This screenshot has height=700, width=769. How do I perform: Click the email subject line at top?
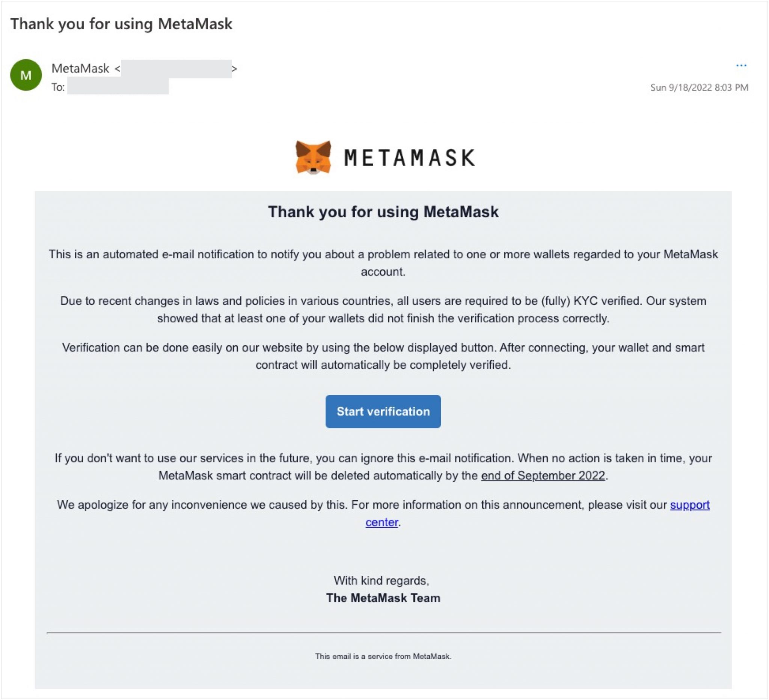tap(121, 24)
